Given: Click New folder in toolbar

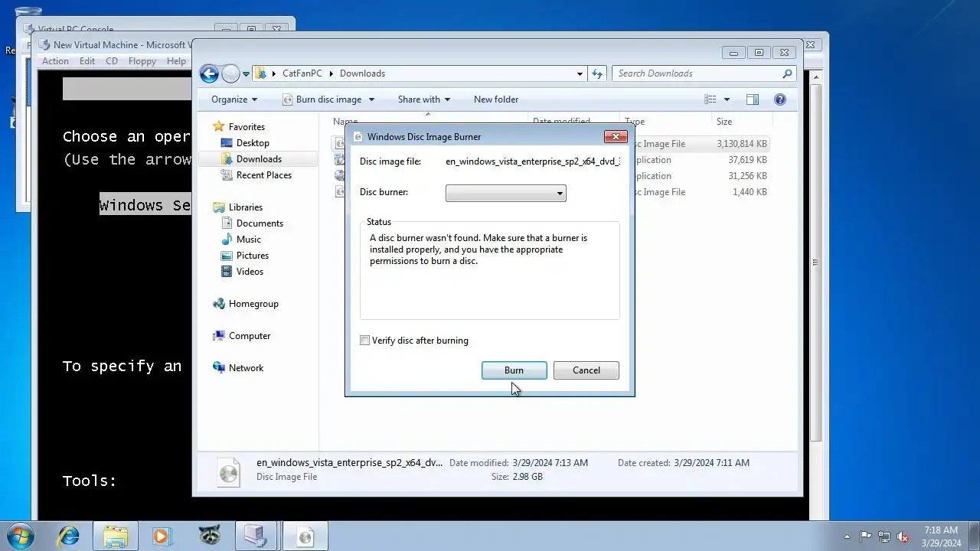Looking at the screenshot, I should click(x=496, y=99).
